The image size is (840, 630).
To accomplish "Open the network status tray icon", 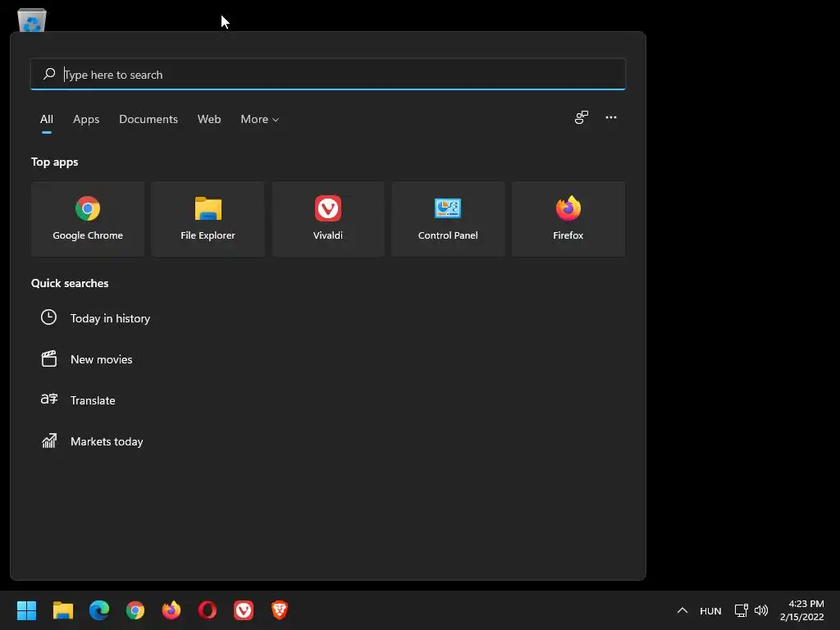I will coord(741,610).
